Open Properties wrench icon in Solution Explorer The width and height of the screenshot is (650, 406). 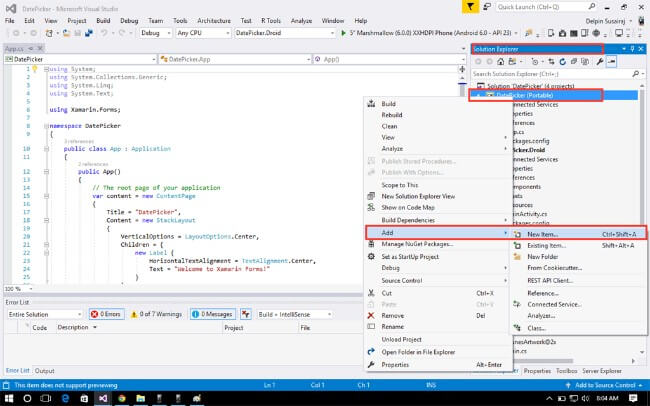[x=598, y=61]
